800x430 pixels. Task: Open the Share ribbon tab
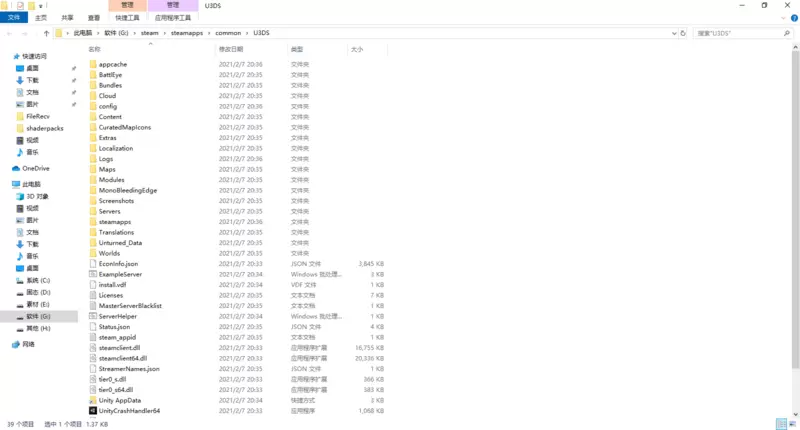67,18
